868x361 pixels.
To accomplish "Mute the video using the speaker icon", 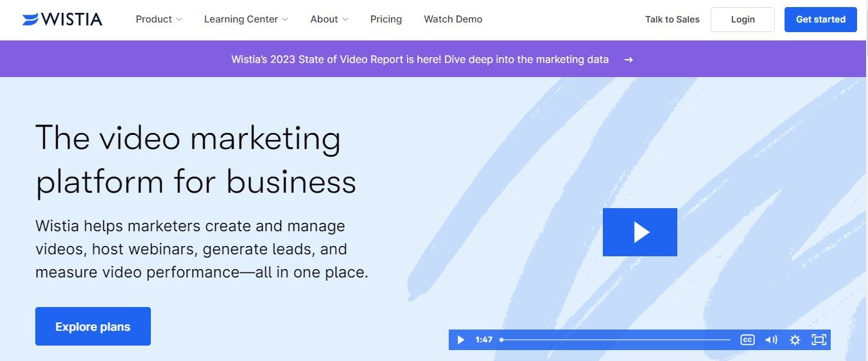I will coord(771,340).
